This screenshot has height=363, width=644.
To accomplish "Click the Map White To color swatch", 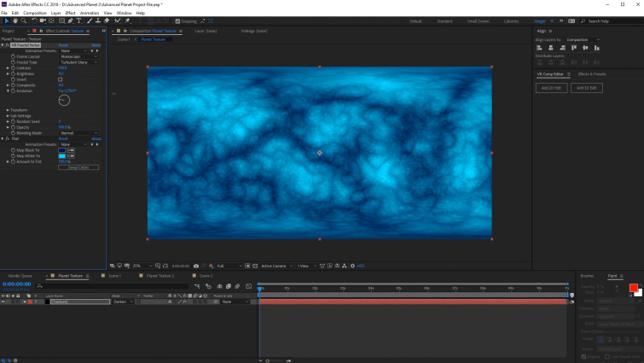I will [x=62, y=155].
